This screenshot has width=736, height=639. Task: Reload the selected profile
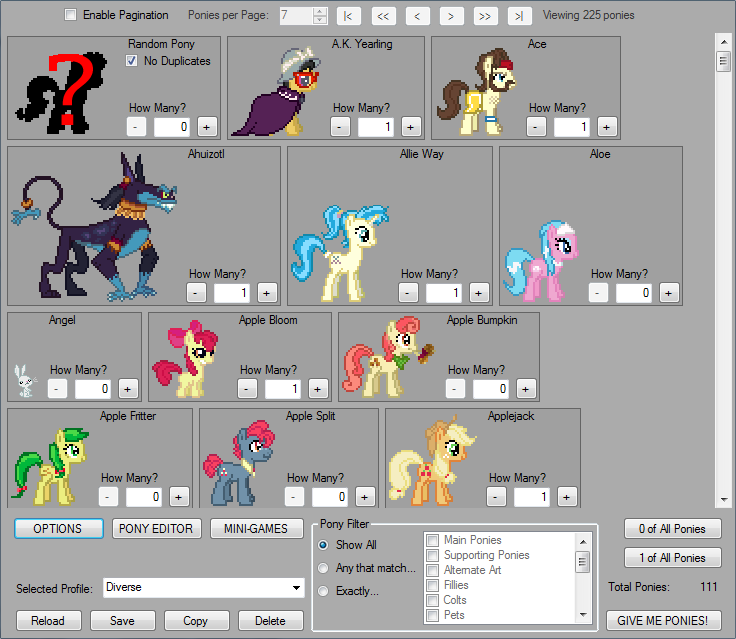[48, 621]
